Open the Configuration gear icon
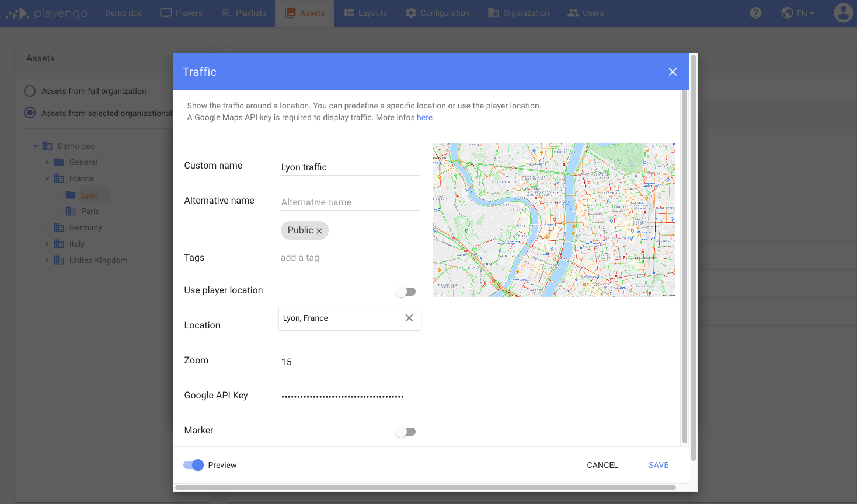Image resolution: width=857 pixels, height=504 pixels. (410, 12)
